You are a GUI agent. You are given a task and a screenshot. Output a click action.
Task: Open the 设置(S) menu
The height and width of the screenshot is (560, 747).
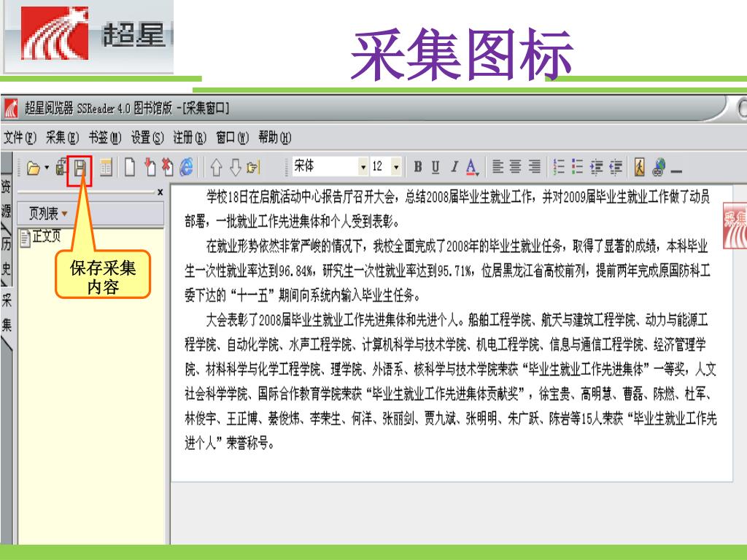pos(147,138)
